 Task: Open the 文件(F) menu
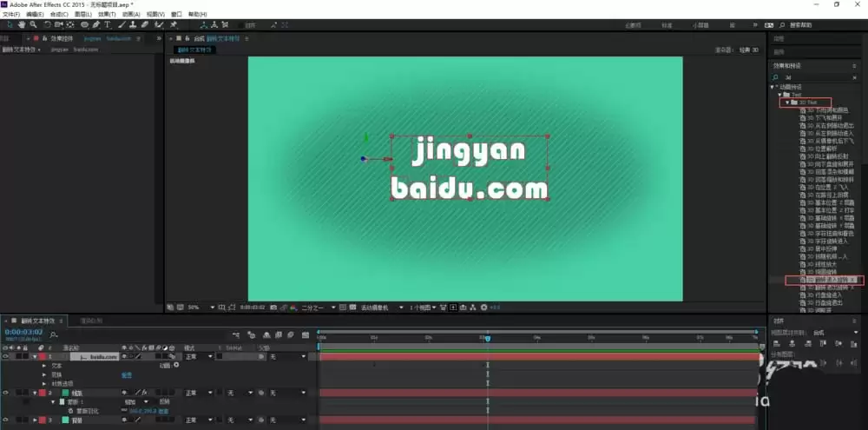(x=11, y=14)
